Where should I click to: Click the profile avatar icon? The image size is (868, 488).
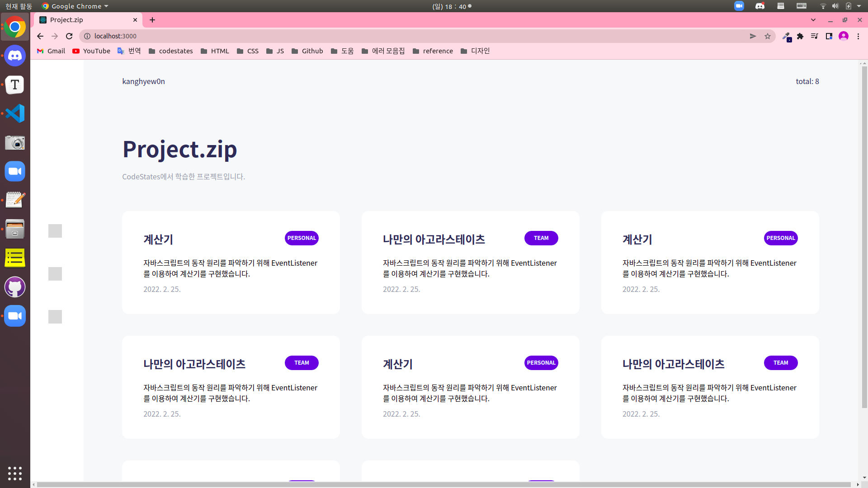(x=843, y=36)
